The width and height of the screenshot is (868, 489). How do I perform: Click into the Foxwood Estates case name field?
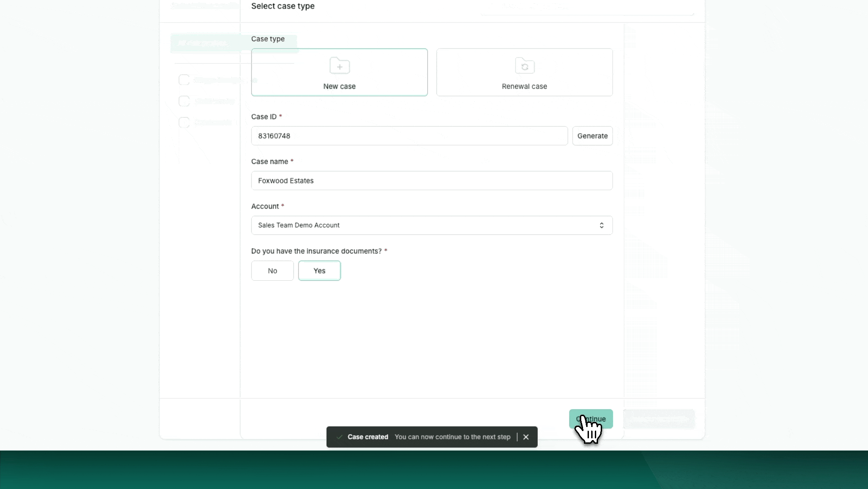tap(431, 181)
